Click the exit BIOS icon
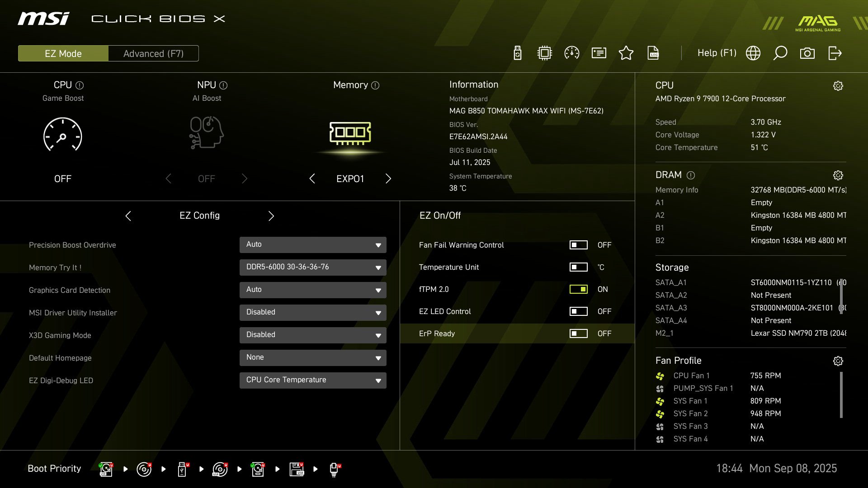Image resolution: width=868 pixels, height=488 pixels. click(x=835, y=53)
